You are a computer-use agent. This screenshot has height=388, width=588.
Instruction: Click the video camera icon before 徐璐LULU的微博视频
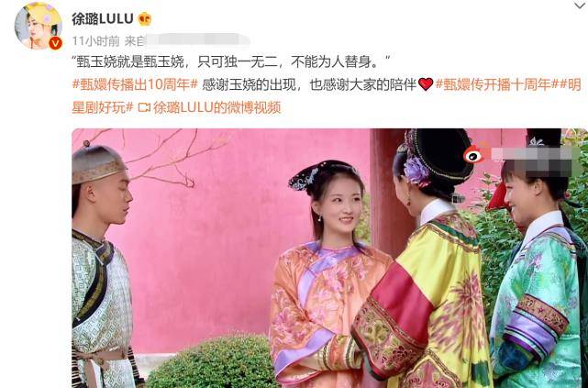144,108
